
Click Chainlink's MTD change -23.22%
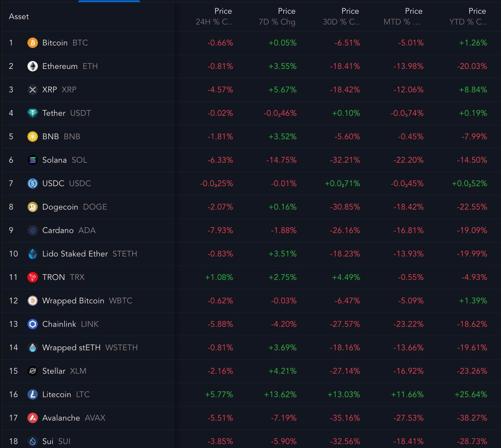pos(409,324)
